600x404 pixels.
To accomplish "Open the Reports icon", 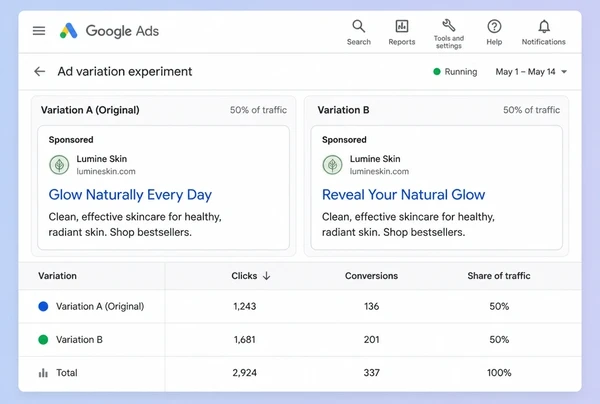I will click(401, 33).
